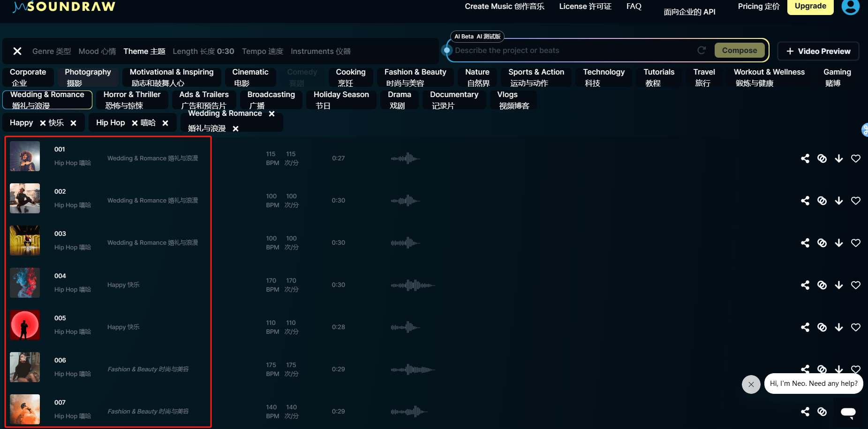Remove the Hip Hop genre filter tag
The width and height of the screenshot is (868, 429).
(x=165, y=123)
